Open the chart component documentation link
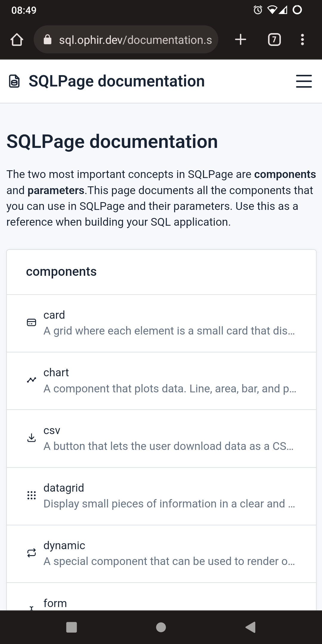Viewport: 322px width, 644px height. point(161,380)
